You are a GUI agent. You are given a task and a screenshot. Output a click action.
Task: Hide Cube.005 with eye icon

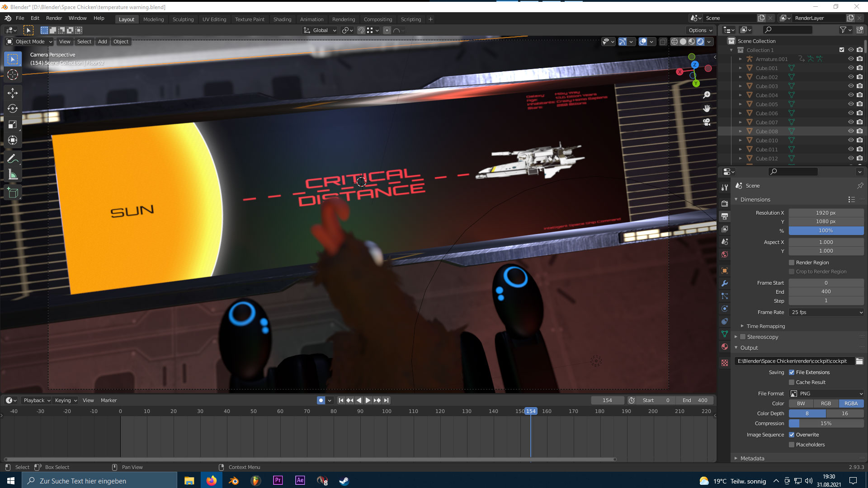(x=851, y=104)
